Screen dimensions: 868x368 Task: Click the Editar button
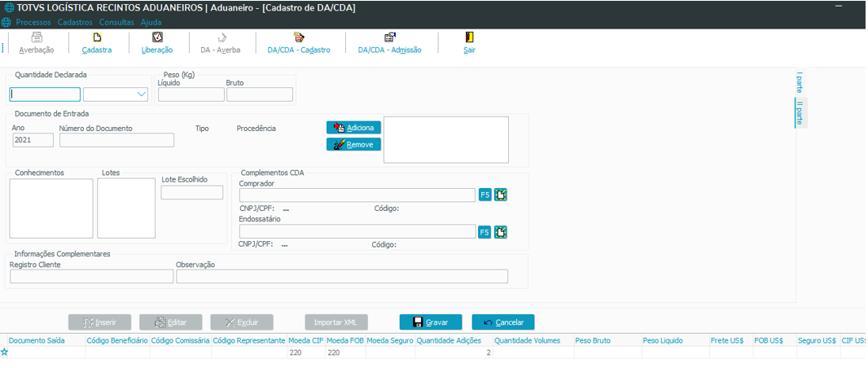point(171,322)
